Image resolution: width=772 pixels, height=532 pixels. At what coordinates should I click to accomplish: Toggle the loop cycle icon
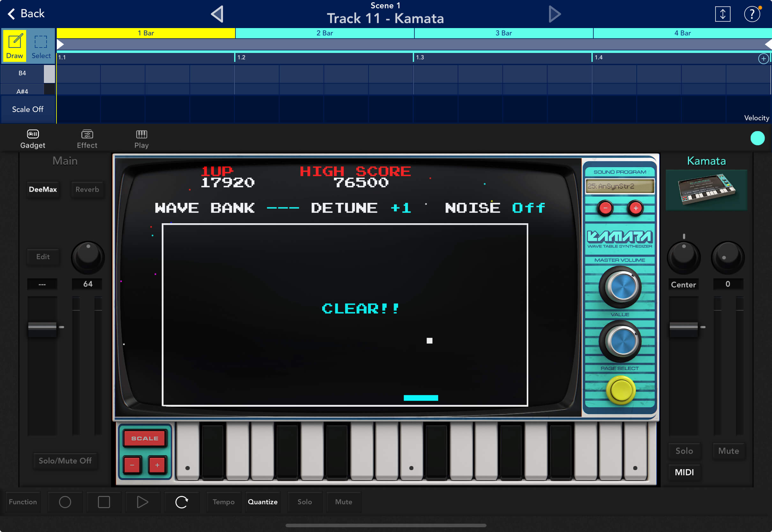tap(182, 502)
